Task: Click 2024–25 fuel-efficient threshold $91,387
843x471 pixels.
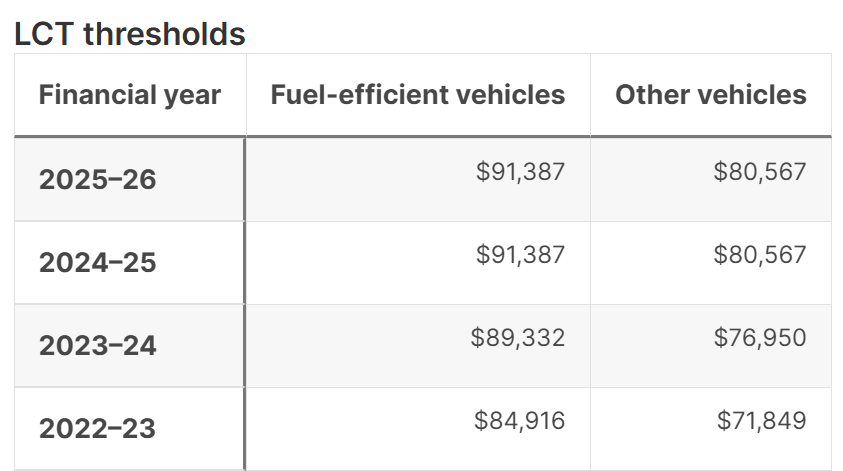Action: point(520,255)
